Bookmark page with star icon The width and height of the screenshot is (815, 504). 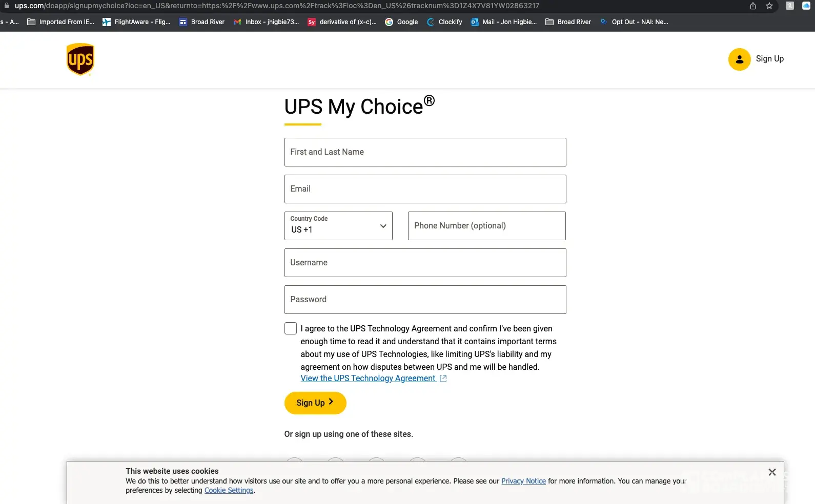pyautogui.click(x=769, y=6)
